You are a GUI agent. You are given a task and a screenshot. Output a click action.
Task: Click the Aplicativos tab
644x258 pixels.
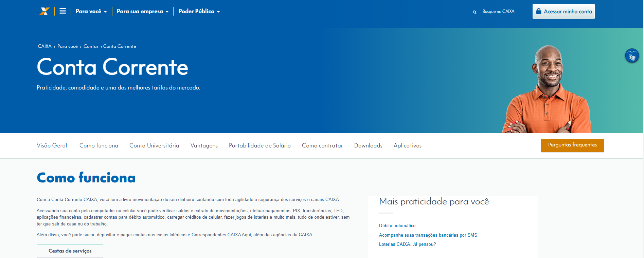click(407, 145)
